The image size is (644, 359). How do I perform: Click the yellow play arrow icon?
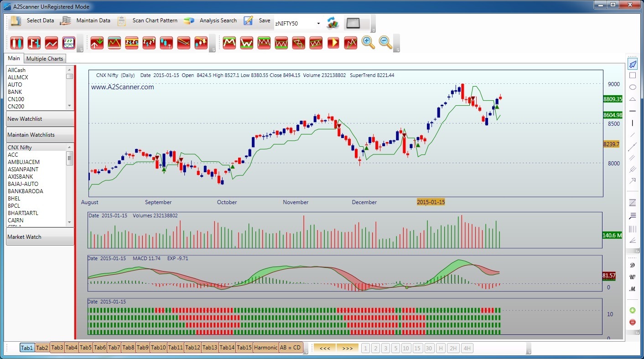[x=333, y=43]
